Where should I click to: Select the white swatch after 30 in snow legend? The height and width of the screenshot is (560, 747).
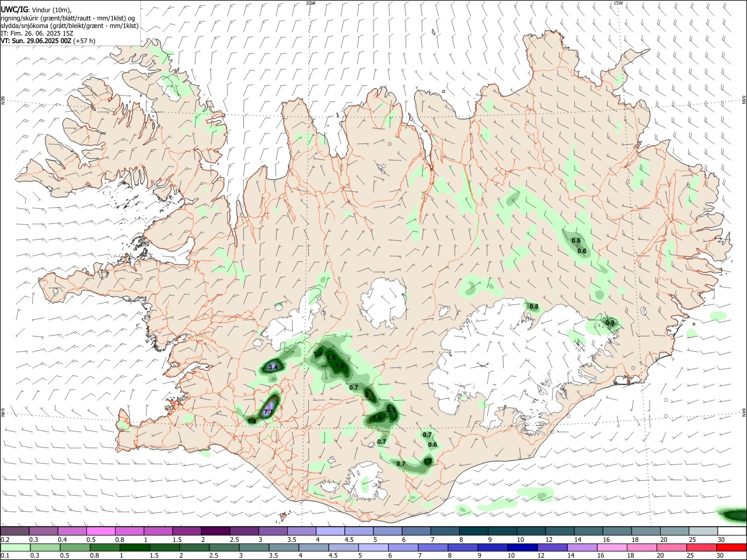731,531
